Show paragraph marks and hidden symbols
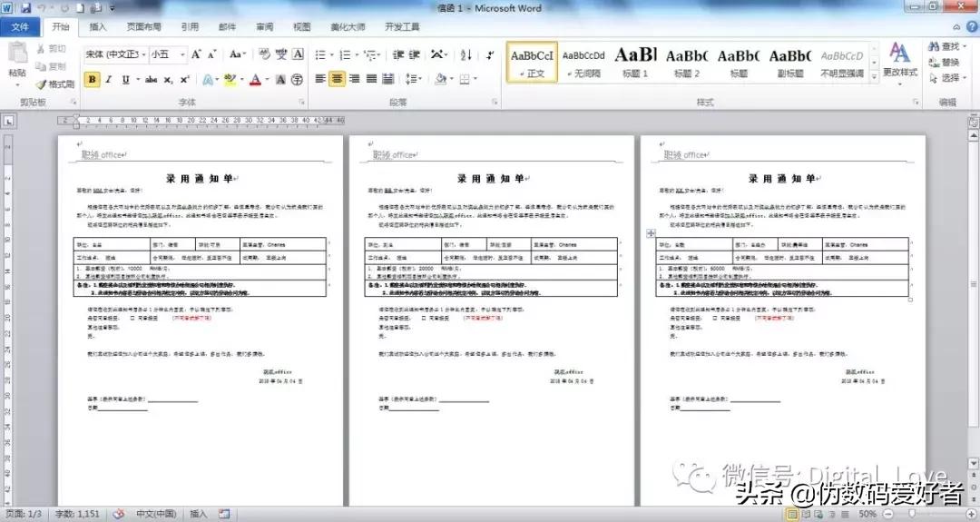The width and height of the screenshot is (980, 522). tap(490, 55)
